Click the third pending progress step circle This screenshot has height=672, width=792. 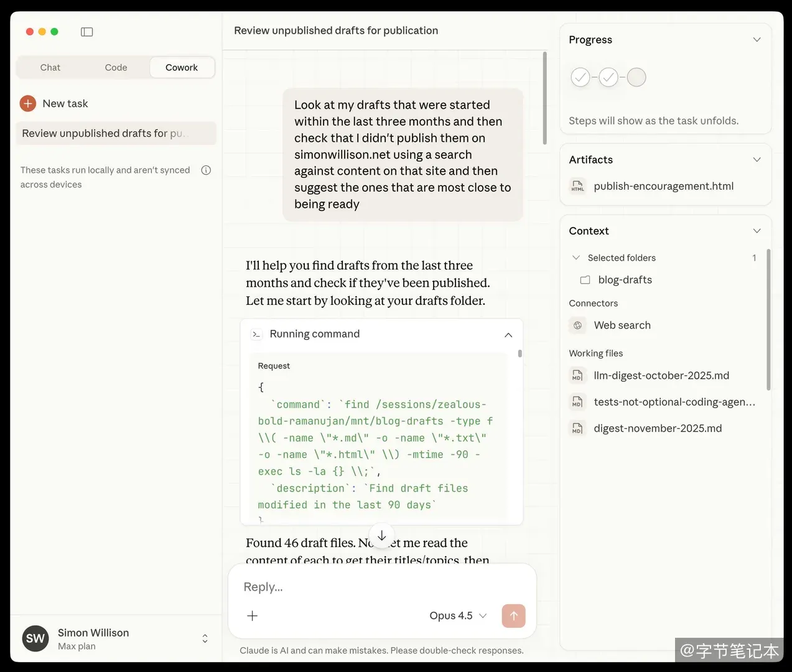point(636,77)
